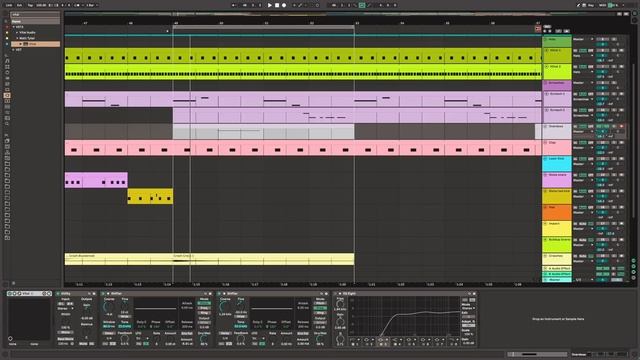
Task: Click the Utility Mono button
Action: point(65,332)
